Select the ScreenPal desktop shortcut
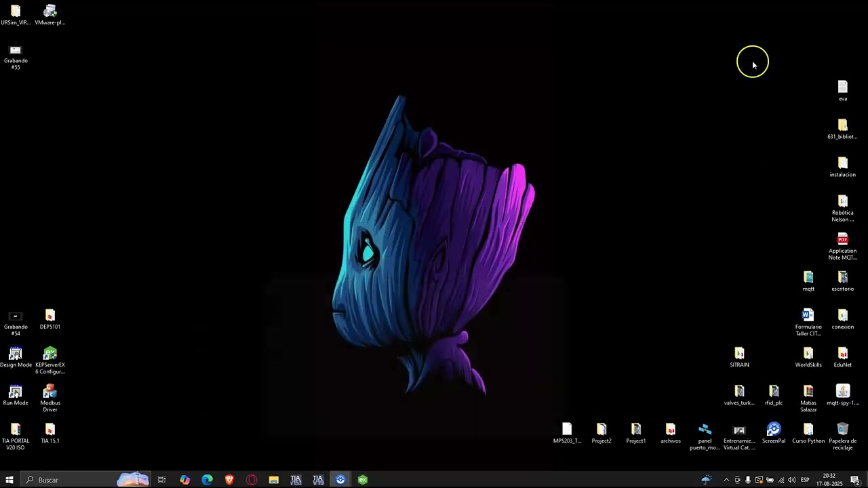Image resolution: width=868 pixels, height=488 pixels. click(x=774, y=434)
